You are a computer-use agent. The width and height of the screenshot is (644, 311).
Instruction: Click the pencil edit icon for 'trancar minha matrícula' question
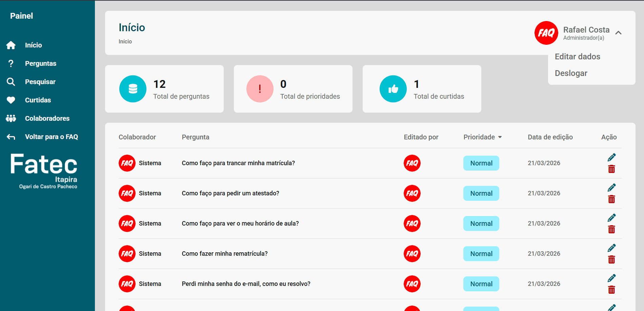pyautogui.click(x=611, y=157)
